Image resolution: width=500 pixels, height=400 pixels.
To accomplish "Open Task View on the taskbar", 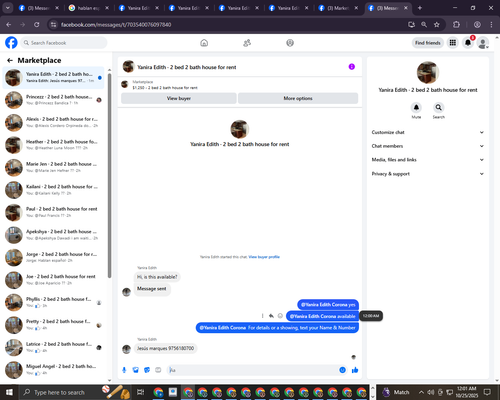I will pyautogui.click(x=141, y=392).
